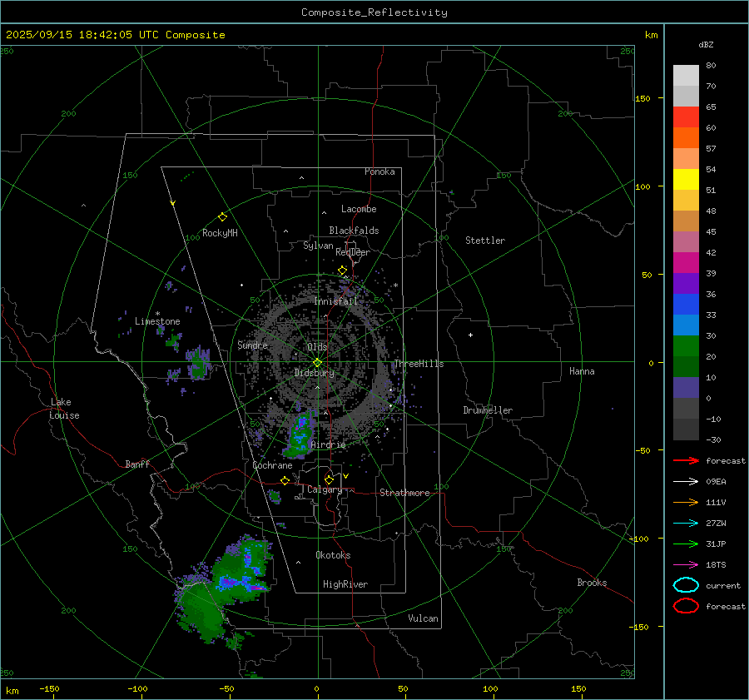This screenshot has width=749, height=700.
Task: Click the white plus marker west of Hanna
Action: point(470,335)
